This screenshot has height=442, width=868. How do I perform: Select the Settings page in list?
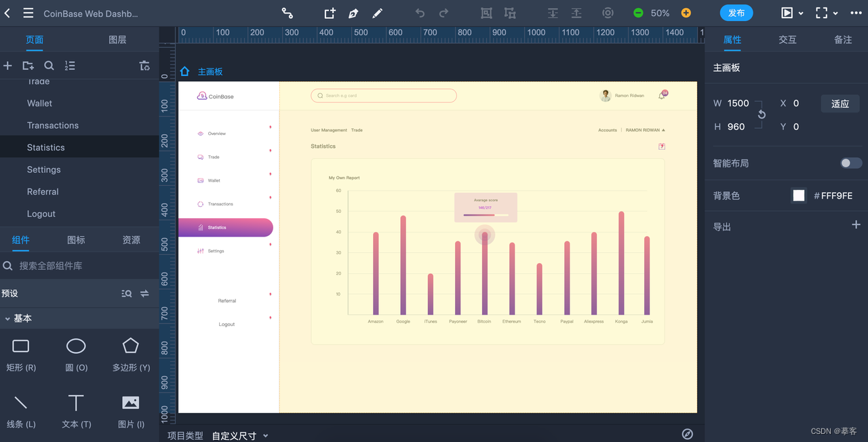[x=79, y=169]
